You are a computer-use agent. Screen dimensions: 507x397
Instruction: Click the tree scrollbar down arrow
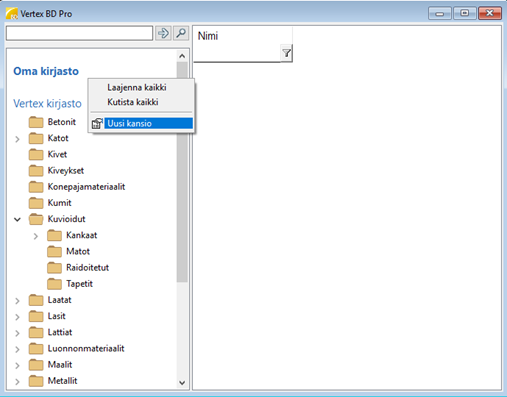click(x=182, y=383)
